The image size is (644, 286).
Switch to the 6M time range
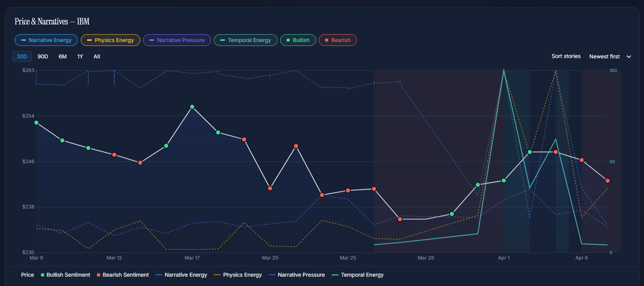coord(63,56)
